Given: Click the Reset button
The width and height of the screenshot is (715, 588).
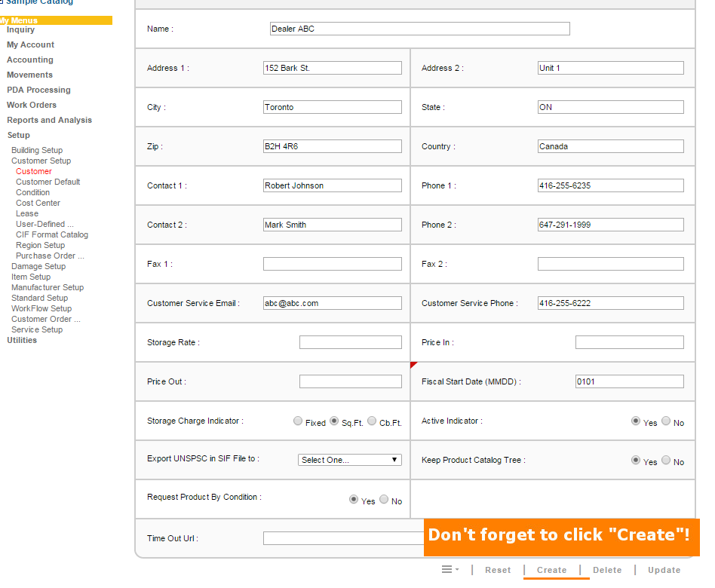Looking at the screenshot, I should (498, 570).
